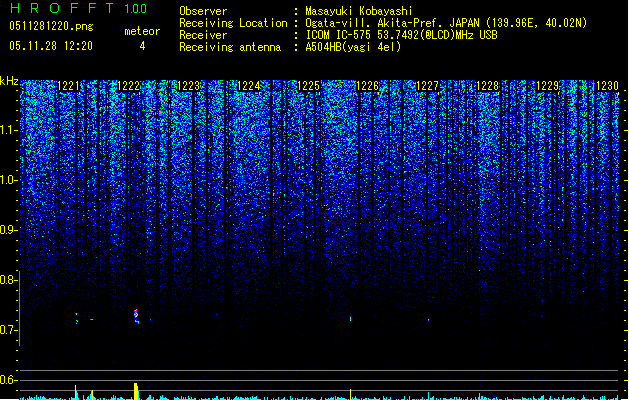Click the bright red meteor echo near 1222
The image size is (629, 400).
136,316
